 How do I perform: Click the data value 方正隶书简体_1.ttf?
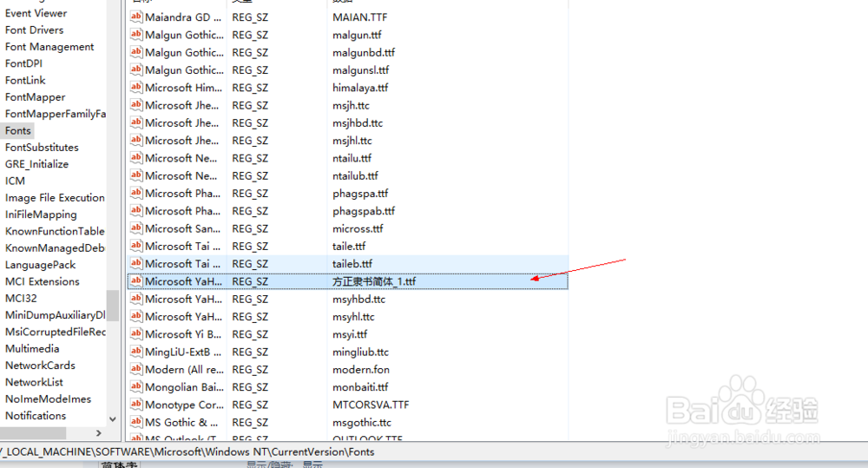373,281
